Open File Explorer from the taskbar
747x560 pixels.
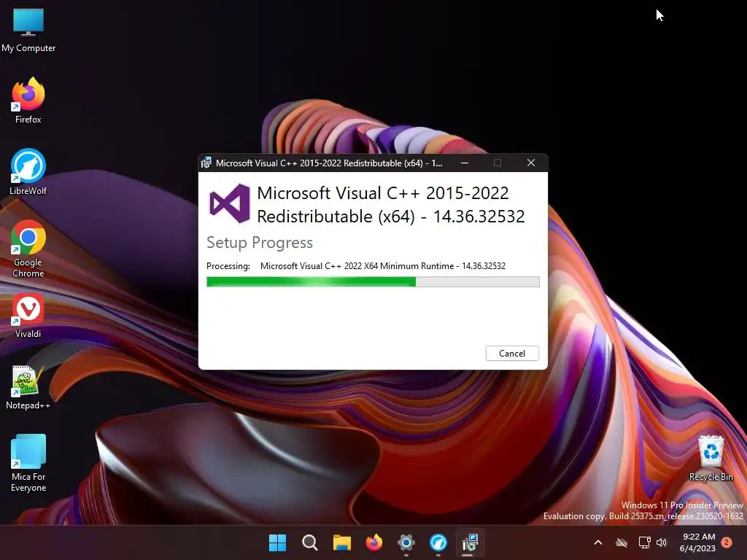coord(341,542)
